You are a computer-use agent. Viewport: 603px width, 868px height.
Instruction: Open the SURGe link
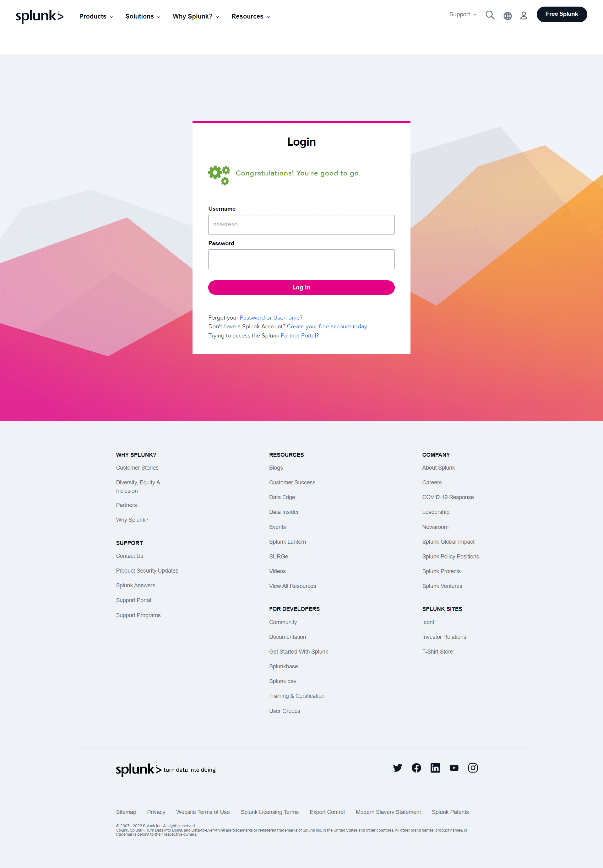click(279, 556)
